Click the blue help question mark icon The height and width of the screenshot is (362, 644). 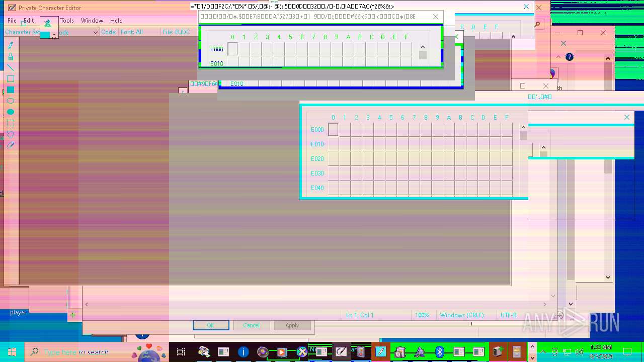point(570,57)
